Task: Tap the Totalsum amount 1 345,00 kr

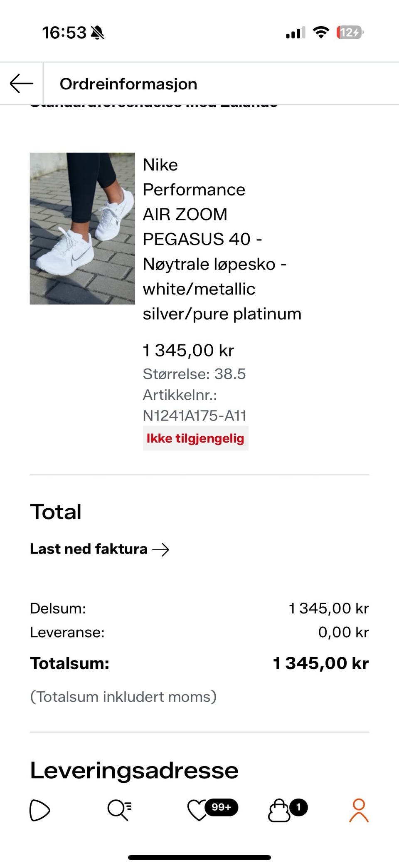Action: pyautogui.click(x=321, y=663)
